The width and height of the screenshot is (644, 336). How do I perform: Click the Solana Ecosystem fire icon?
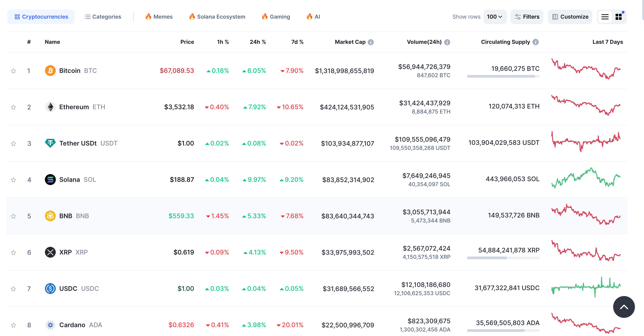tap(192, 17)
